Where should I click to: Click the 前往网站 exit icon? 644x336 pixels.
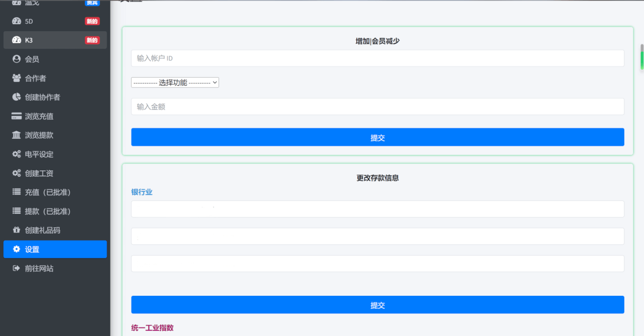(16, 268)
